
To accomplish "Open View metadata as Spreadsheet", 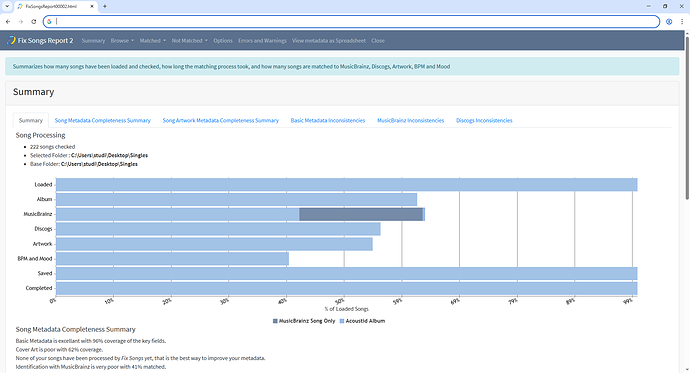I will coord(329,40).
